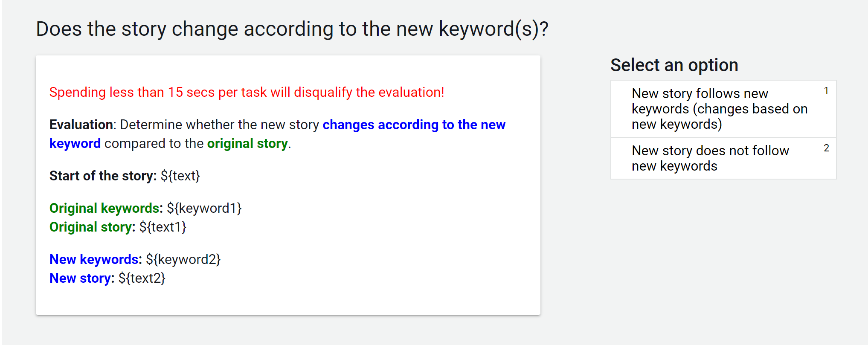Click the ${keyword2} placeholder
This screenshot has height=345, width=868.
click(x=183, y=259)
